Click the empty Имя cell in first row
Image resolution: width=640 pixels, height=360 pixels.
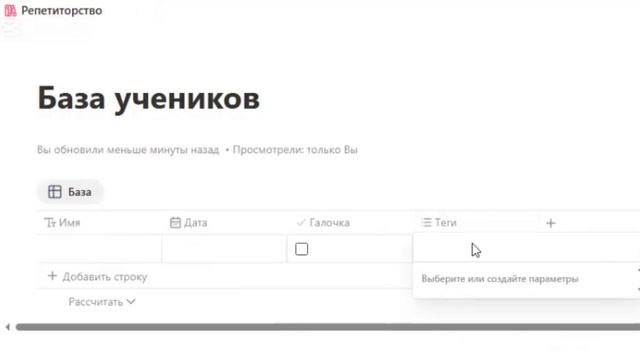point(99,249)
